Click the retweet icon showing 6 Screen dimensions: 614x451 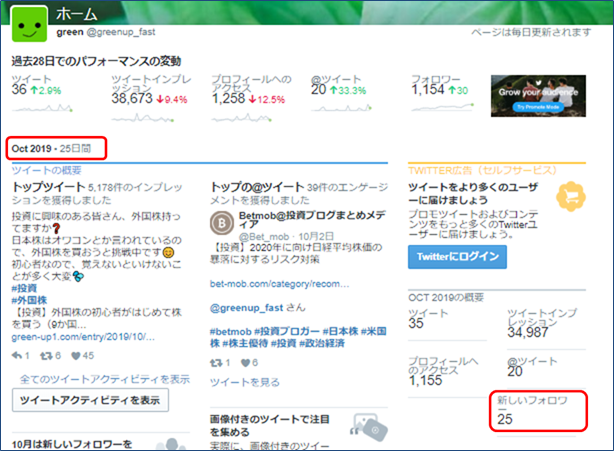tap(46, 355)
